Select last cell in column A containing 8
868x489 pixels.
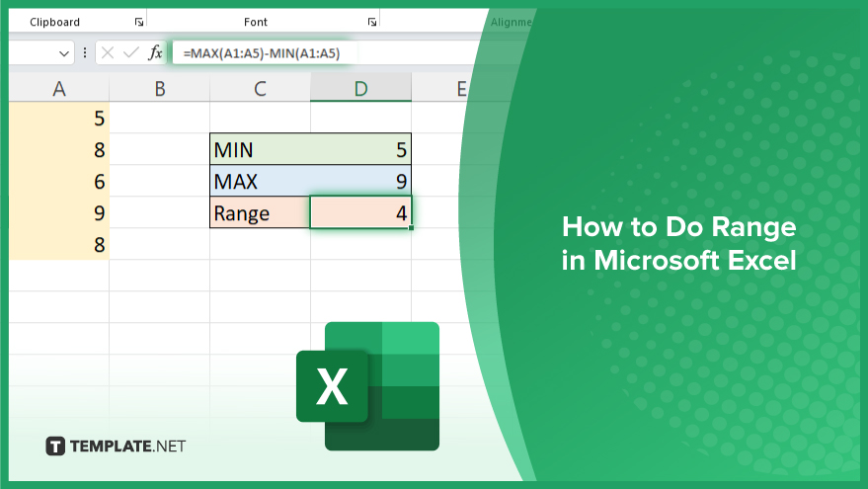click(58, 244)
